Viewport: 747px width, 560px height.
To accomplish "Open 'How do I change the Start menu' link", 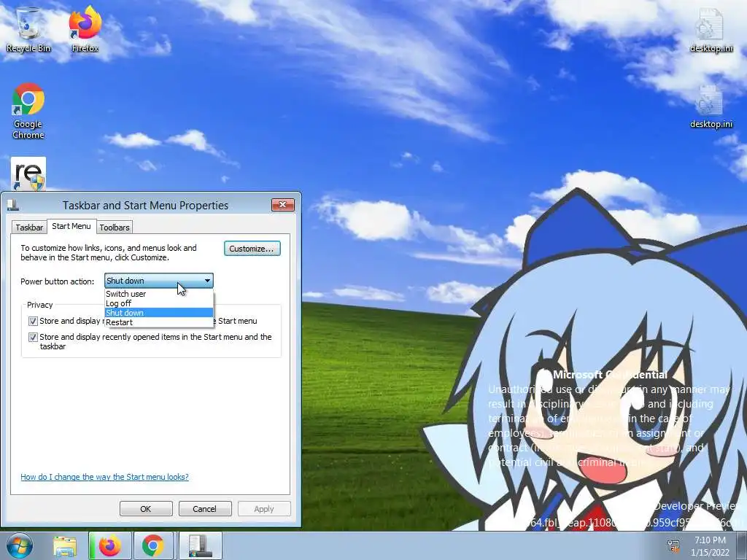I will click(x=104, y=477).
